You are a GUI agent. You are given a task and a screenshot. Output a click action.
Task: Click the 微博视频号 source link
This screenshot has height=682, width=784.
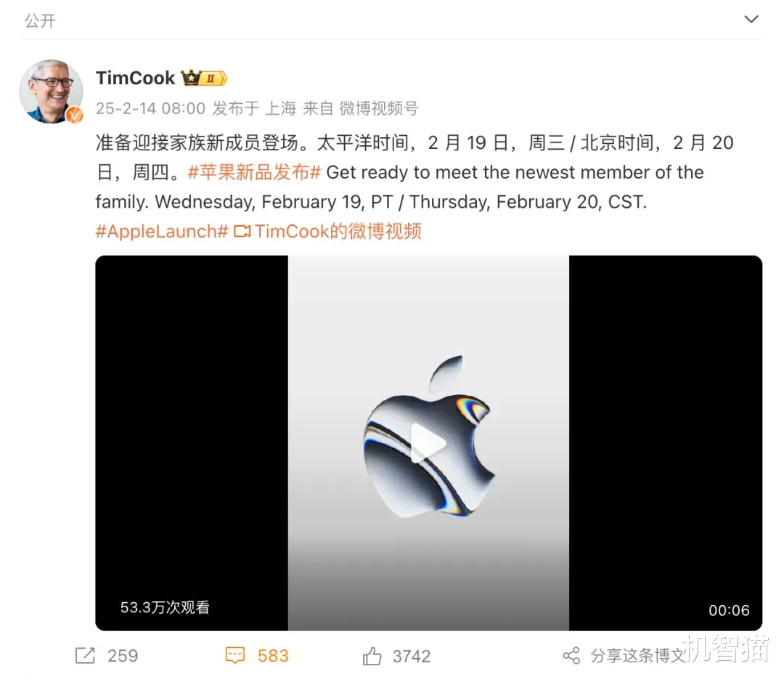coord(378,108)
